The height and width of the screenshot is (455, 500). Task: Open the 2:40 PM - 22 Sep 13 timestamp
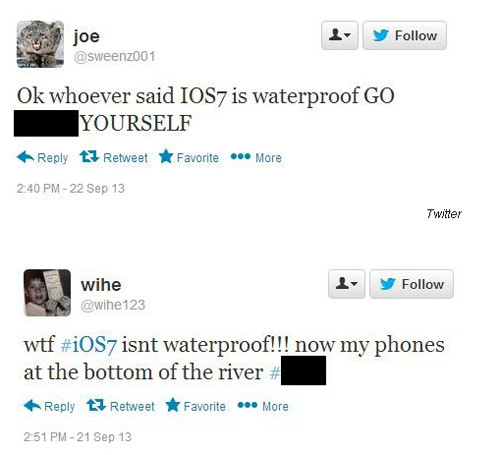[71, 189]
